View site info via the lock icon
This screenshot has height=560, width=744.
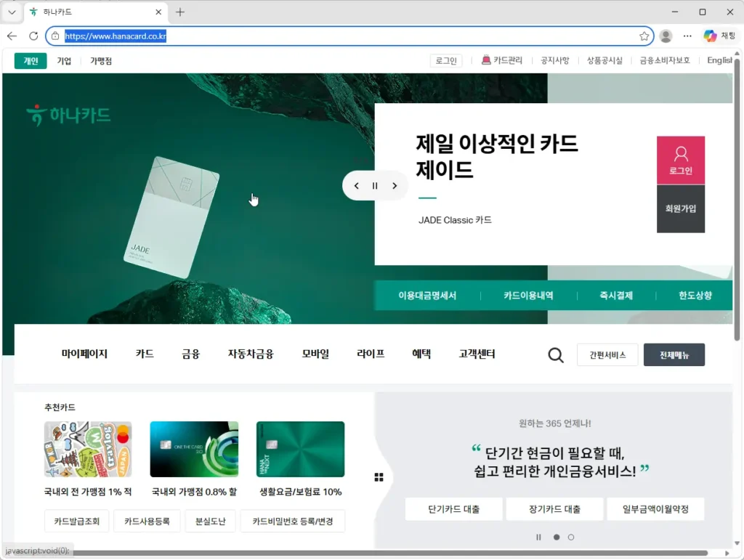[55, 36]
